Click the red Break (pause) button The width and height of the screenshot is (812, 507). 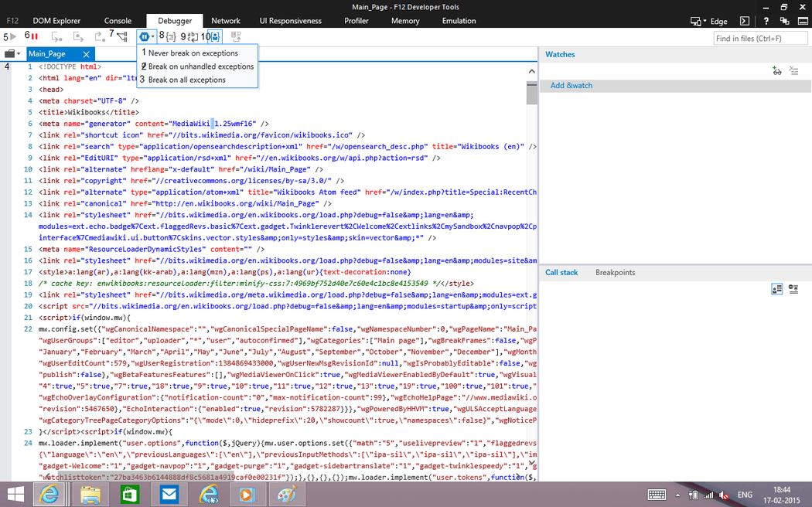pos(35,36)
